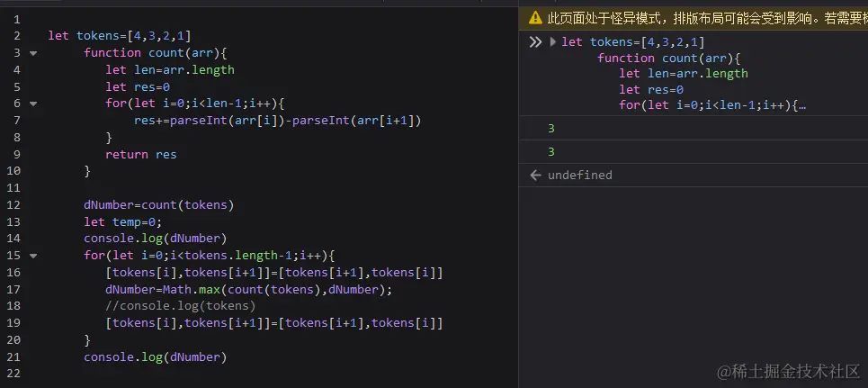Viewport: 868px width, 388px height.
Task: Click 'dNumber=count(tokens)' line
Action: pos(159,205)
